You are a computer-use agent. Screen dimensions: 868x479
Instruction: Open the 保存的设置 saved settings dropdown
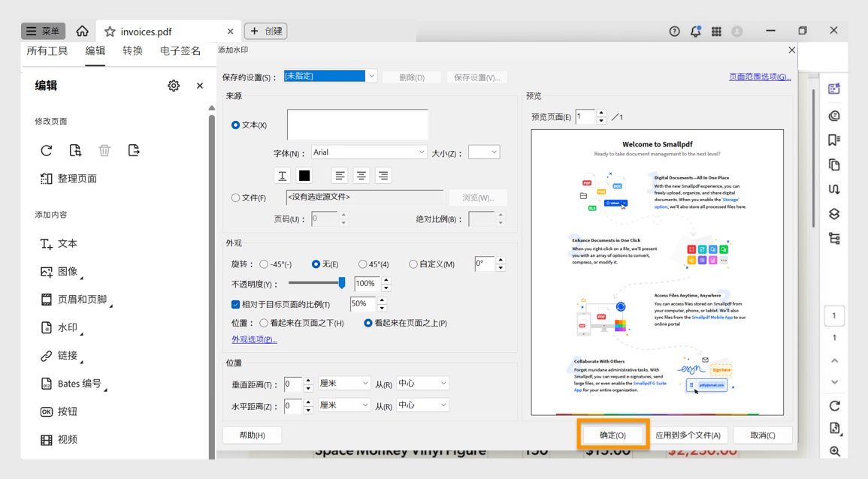(x=371, y=76)
